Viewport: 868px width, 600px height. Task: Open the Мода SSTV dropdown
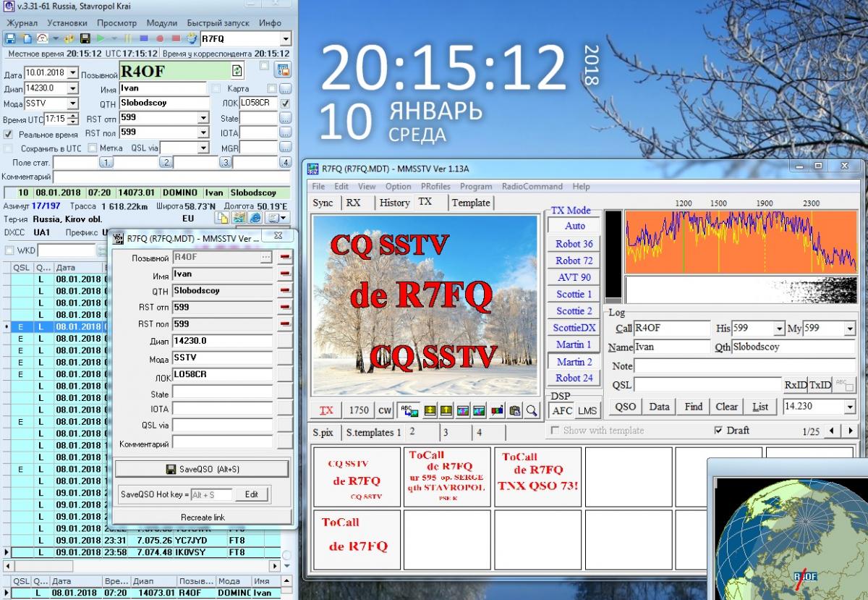pyautogui.click(x=72, y=103)
